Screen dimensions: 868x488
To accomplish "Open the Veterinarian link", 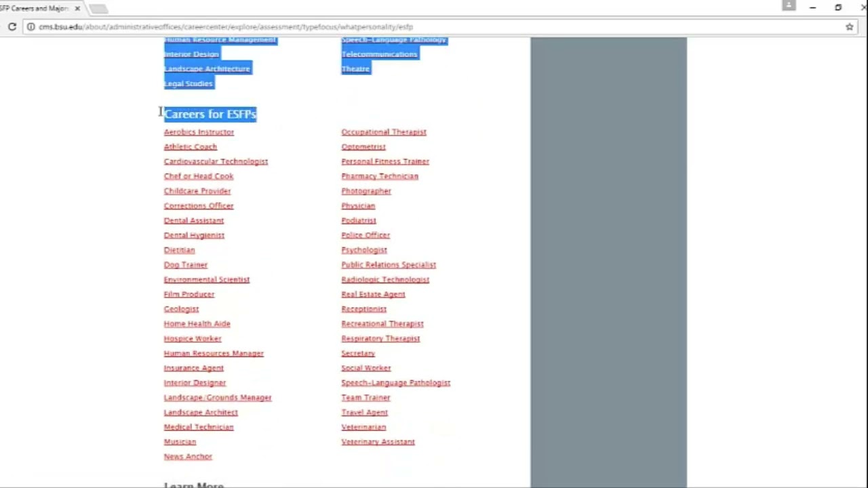I will 363,427.
